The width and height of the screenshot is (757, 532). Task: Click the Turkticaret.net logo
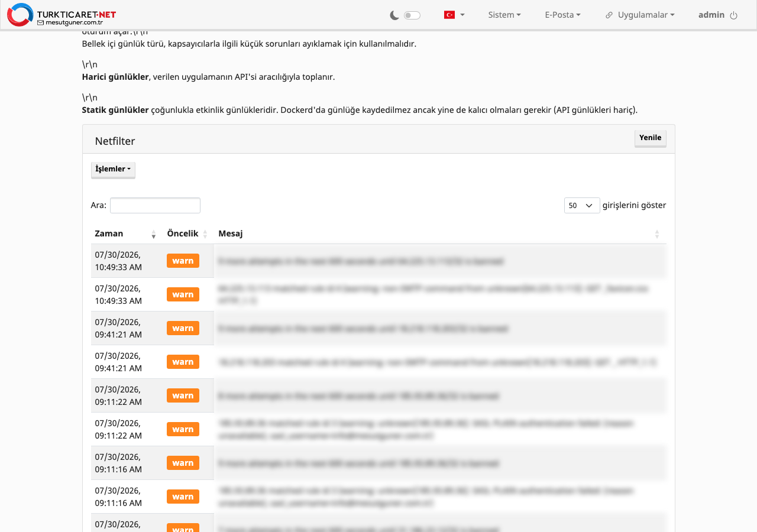pos(62,15)
